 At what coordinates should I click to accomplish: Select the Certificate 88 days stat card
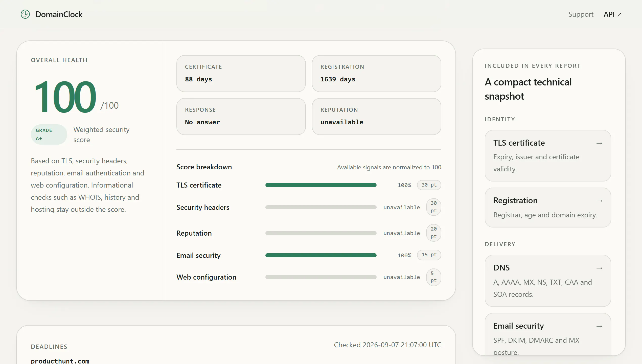pos(241,74)
